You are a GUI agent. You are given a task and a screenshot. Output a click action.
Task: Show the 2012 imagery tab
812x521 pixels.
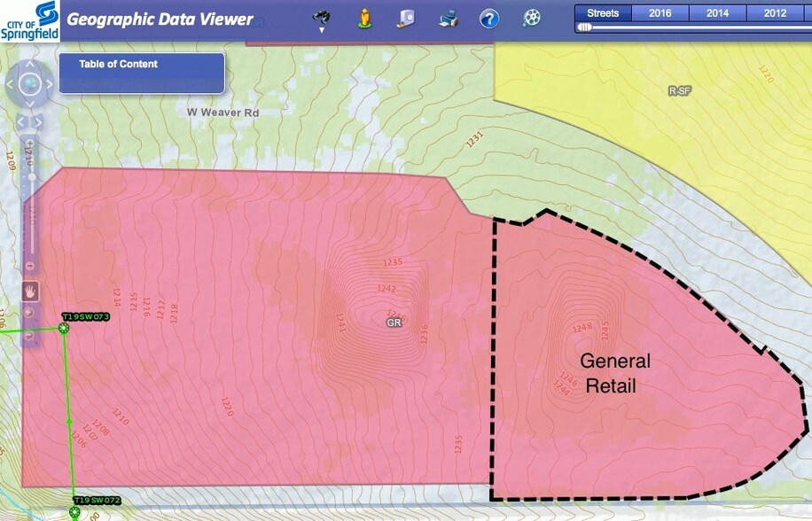click(x=775, y=13)
